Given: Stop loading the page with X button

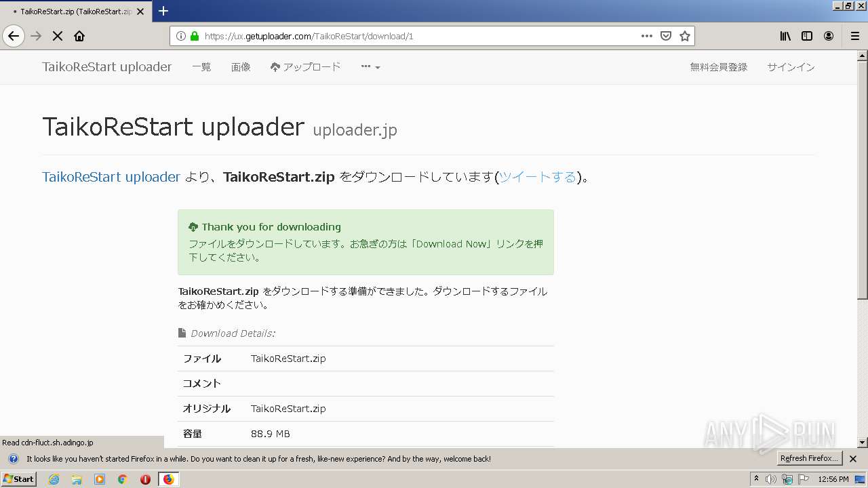Looking at the screenshot, I should (58, 36).
